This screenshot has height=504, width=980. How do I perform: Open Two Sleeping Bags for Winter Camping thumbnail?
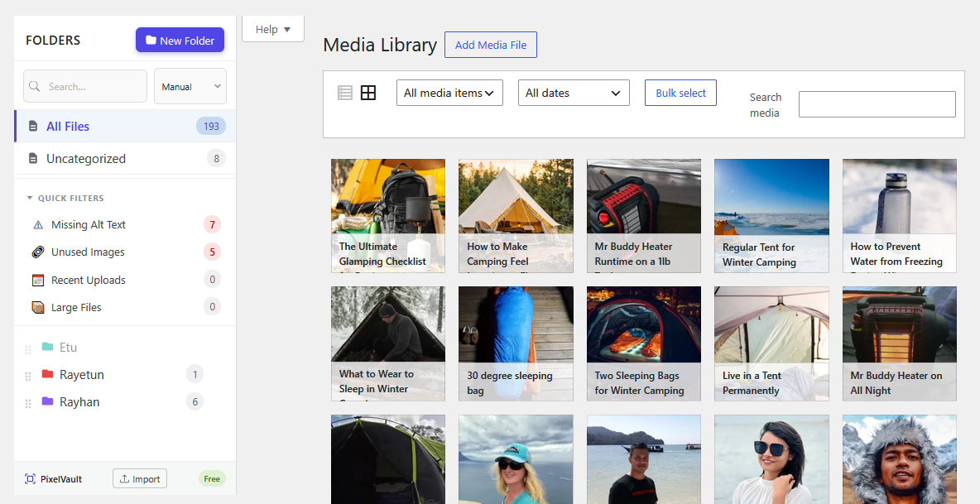pos(644,343)
